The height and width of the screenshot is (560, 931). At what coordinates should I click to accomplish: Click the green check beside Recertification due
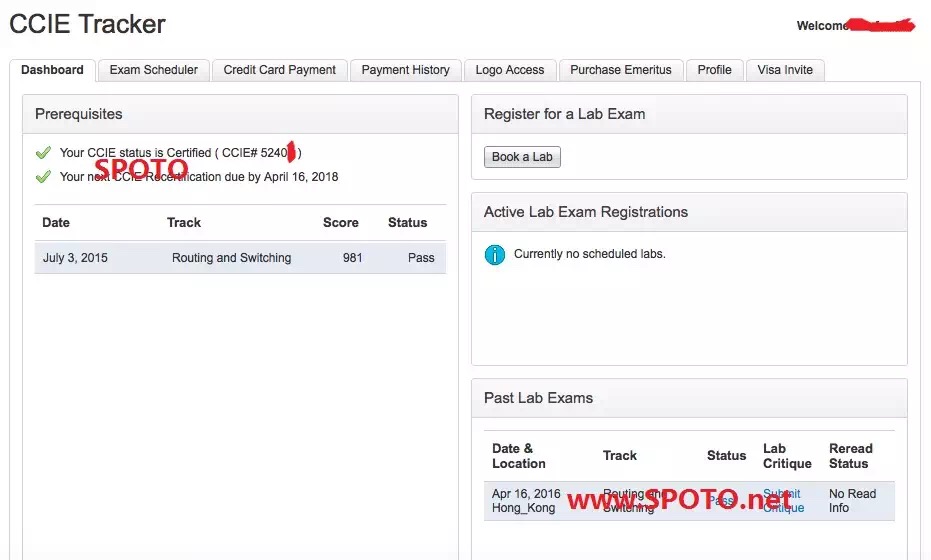coord(43,176)
